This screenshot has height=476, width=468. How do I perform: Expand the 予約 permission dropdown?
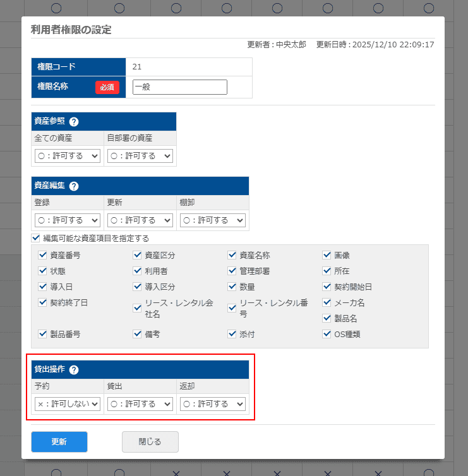tap(67, 404)
